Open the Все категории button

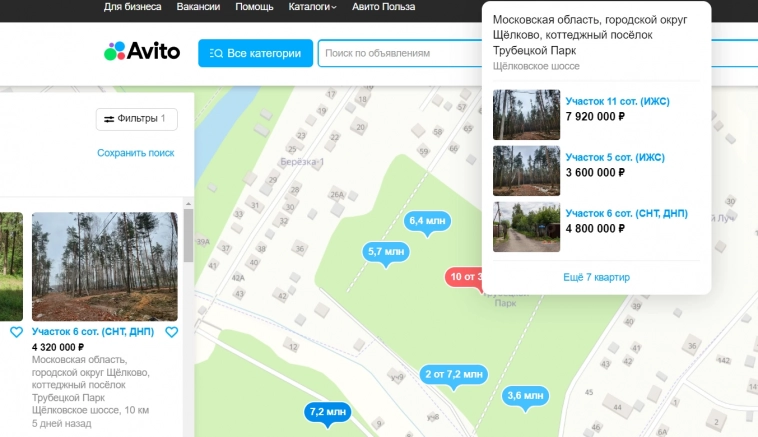pos(255,53)
